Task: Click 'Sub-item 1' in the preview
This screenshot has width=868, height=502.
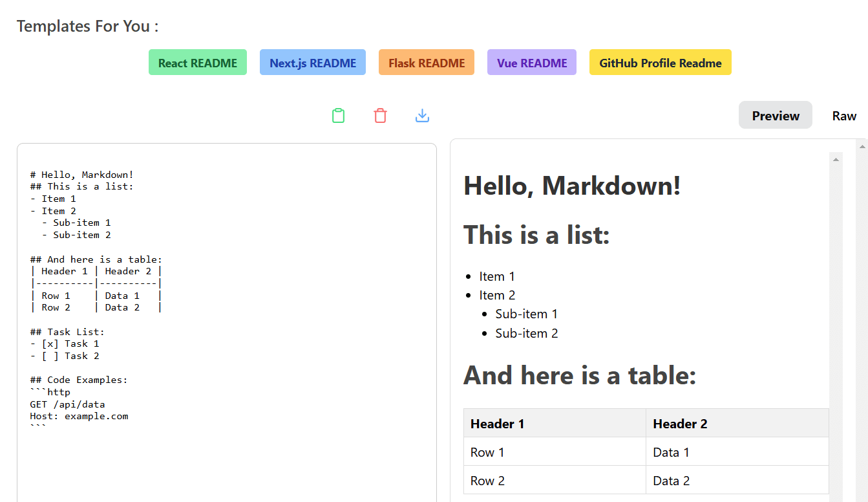Action: click(526, 314)
